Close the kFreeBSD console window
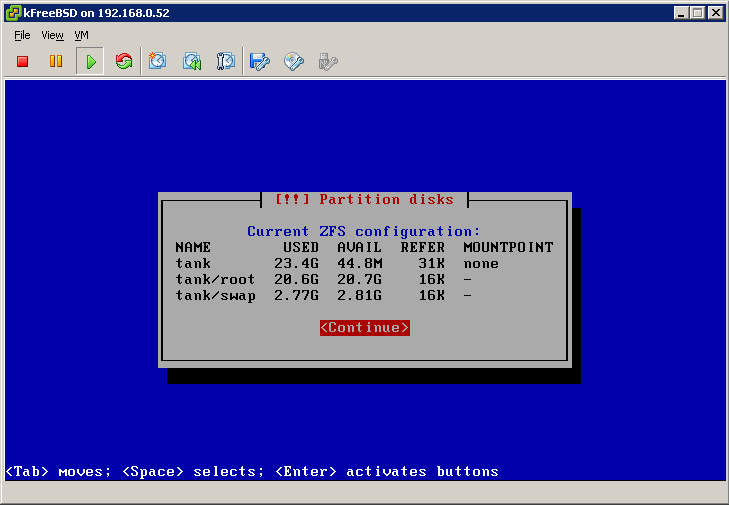 (x=716, y=13)
